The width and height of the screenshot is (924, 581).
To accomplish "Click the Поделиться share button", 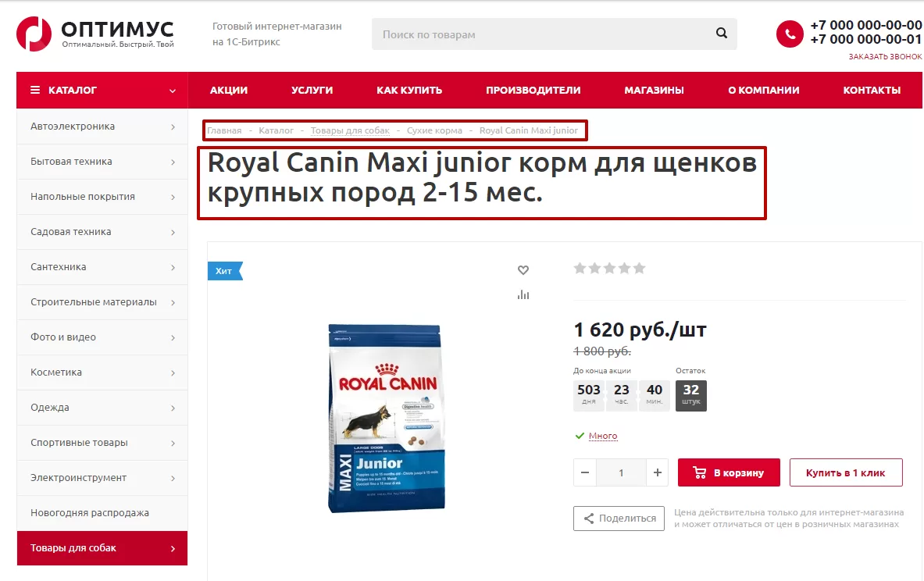I will [x=619, y=519].
